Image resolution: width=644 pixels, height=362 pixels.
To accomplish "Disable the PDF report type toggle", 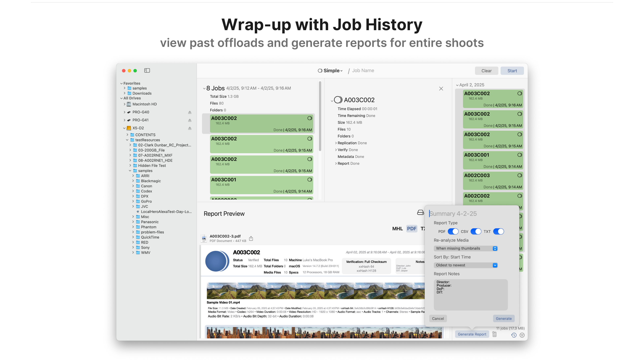I will click(453, 231).
